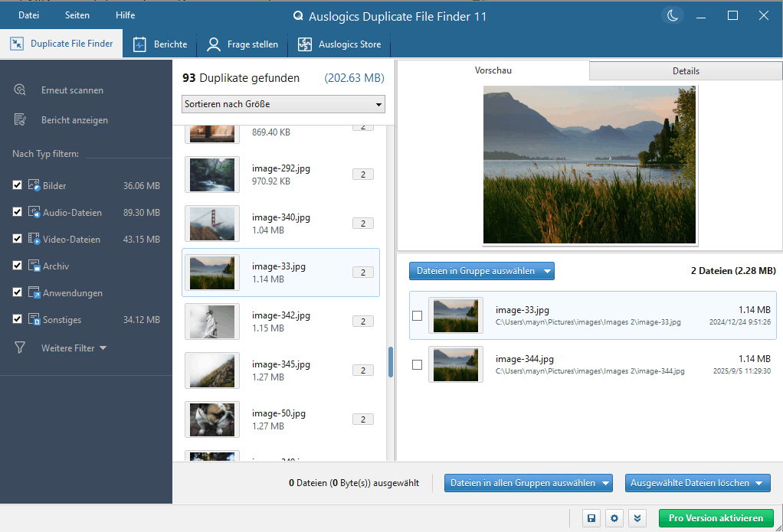Viewport: 783px width, 532px height.
Task: Select the image-292.jpg duplicate group thumbnail
Action: (x=212, y=175)
